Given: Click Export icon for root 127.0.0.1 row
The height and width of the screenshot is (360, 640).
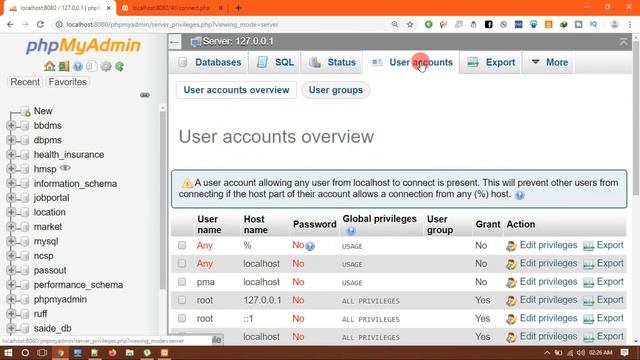Looking at the screenshot, I should click(588, 301).
